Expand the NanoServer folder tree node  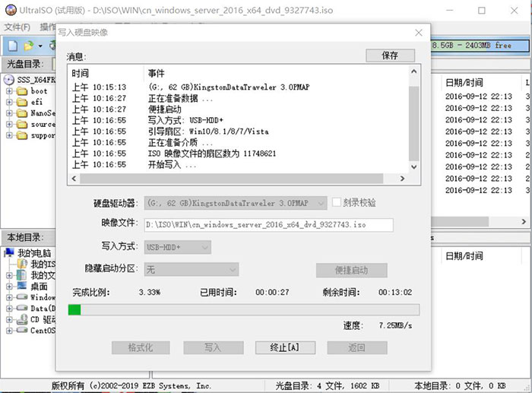click(9, 113)
